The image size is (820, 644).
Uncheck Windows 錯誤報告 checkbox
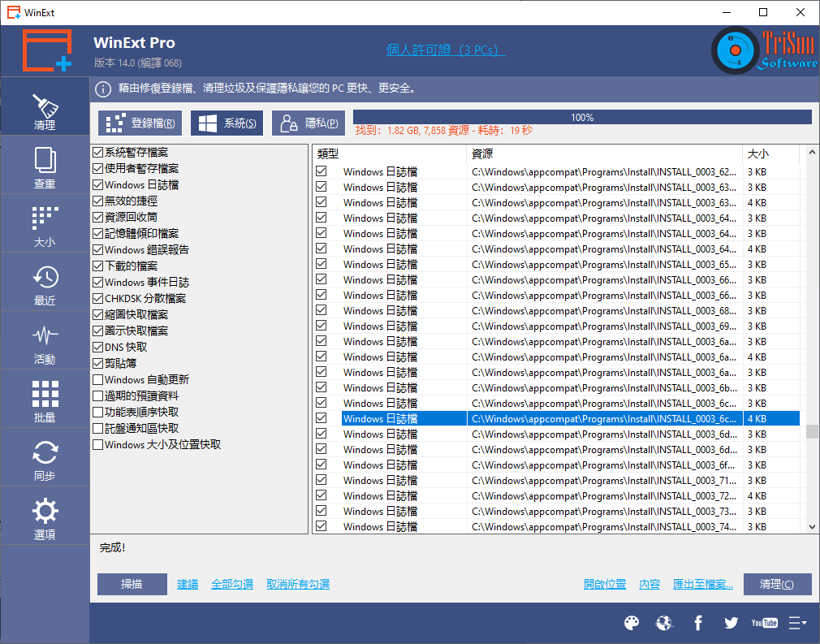[97, 249]
